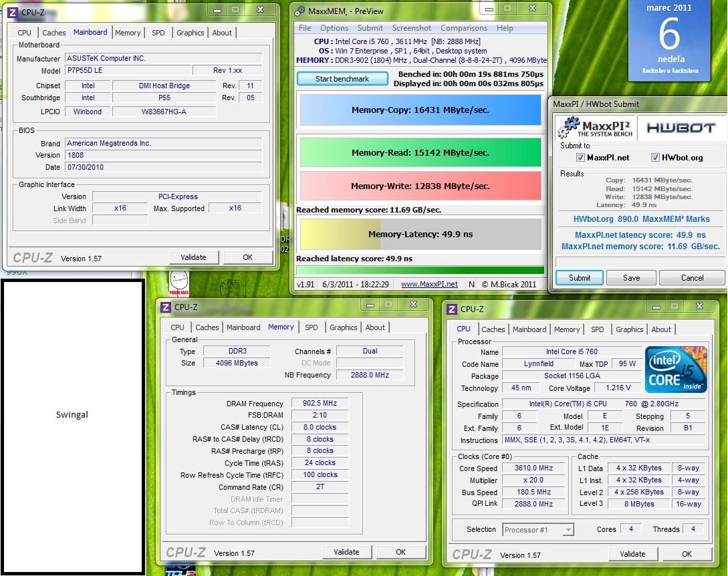728x576 pixels.
Task: Click the HWBOT logo in the submit dialog
Action: tap(681, 128)
